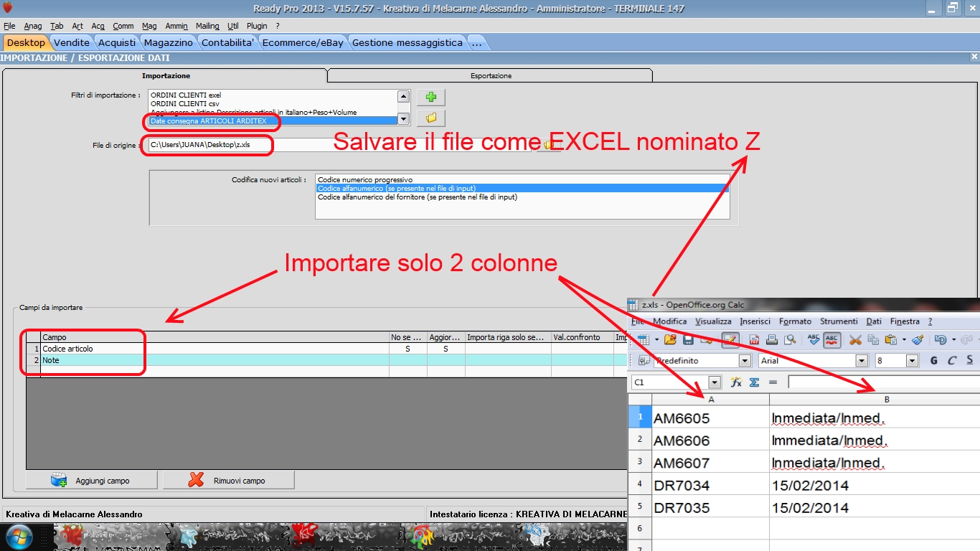Open the Arial font name dropdown

click(x=862, y=361)
